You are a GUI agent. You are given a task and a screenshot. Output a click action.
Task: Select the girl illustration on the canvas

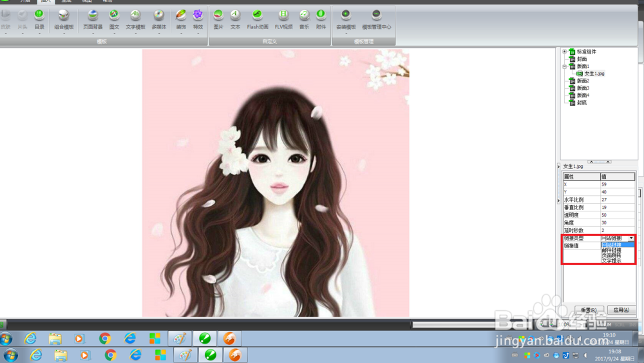click(276, 183)
